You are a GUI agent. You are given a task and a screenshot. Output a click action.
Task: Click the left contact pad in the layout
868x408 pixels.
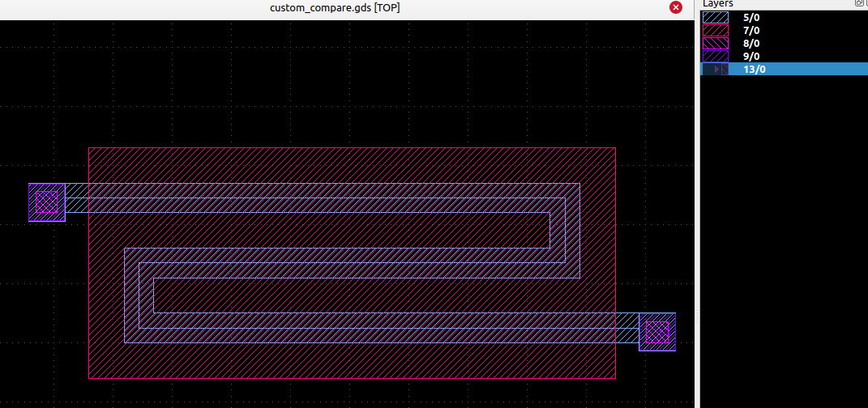(x=47, y=202)
